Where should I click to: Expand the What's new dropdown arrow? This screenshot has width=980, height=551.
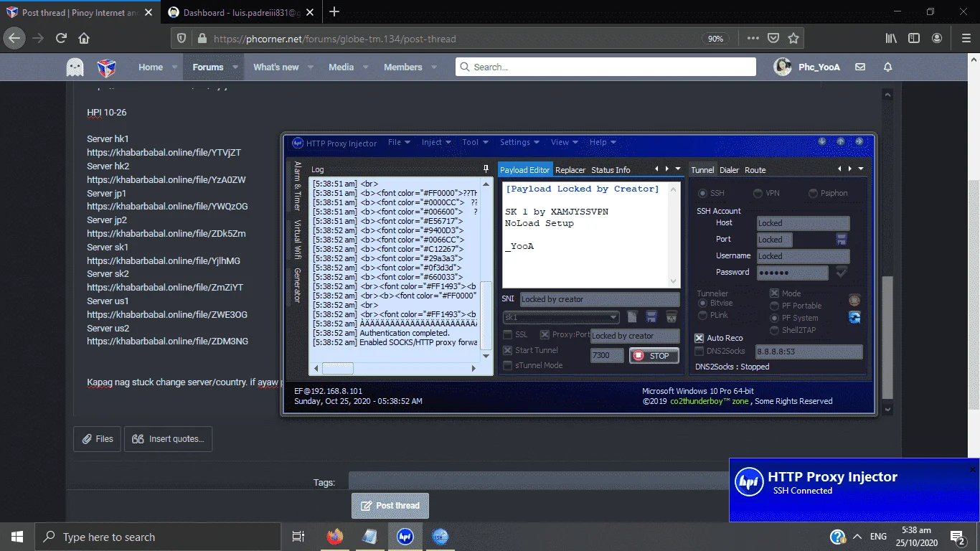(x=311, y=67)
